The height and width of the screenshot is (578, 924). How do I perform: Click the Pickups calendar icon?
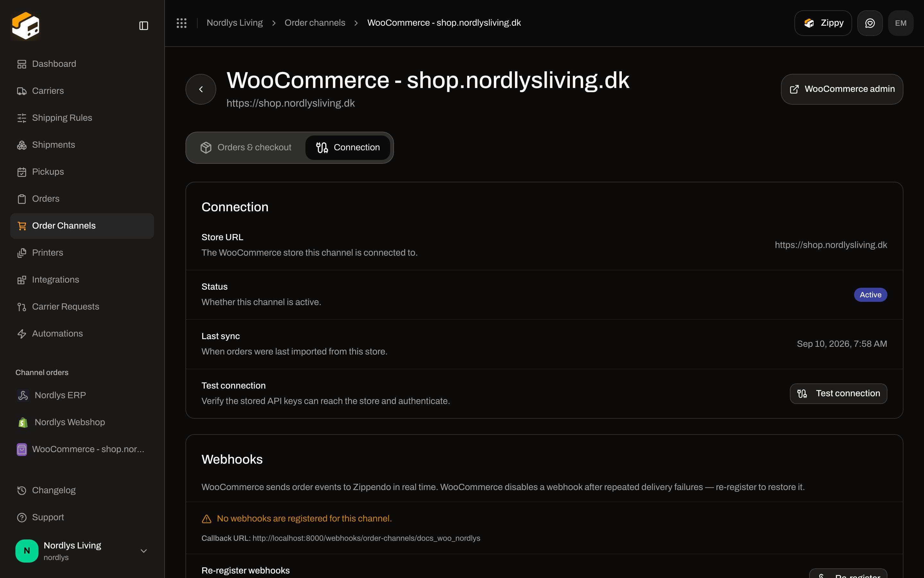(22, 172)
